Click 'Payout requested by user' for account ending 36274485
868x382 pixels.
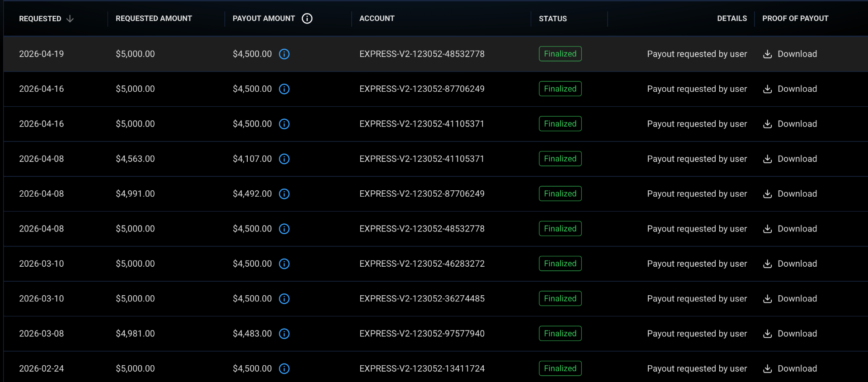click(697, 299)
